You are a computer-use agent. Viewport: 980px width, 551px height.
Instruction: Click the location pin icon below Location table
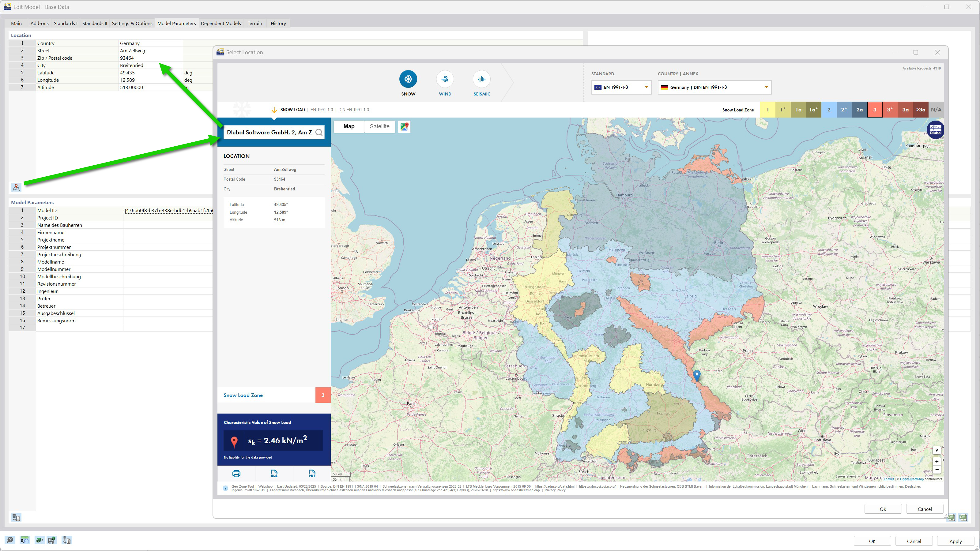pyautogui.click(x=16, y=187)
